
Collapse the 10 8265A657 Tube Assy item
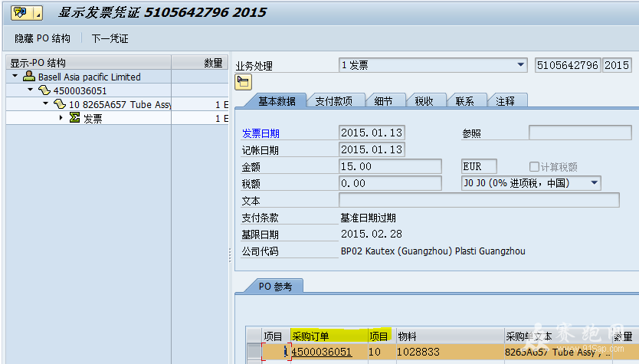45,103
